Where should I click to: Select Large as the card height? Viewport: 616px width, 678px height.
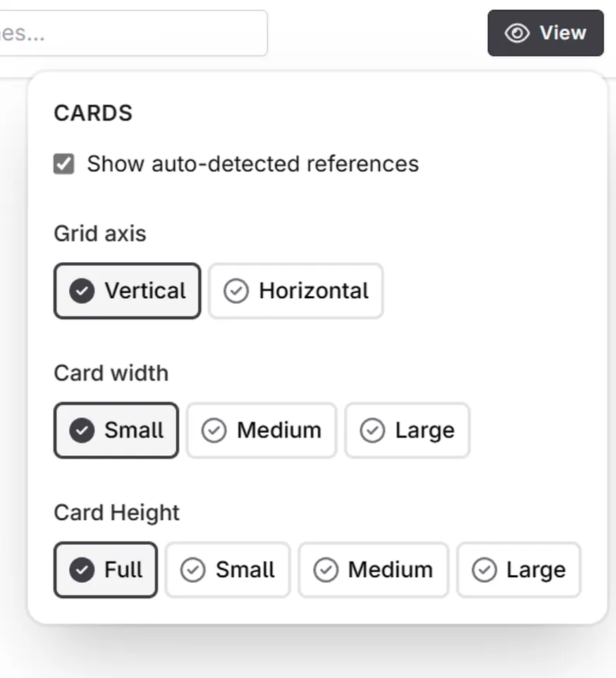(x=519, y=569)
